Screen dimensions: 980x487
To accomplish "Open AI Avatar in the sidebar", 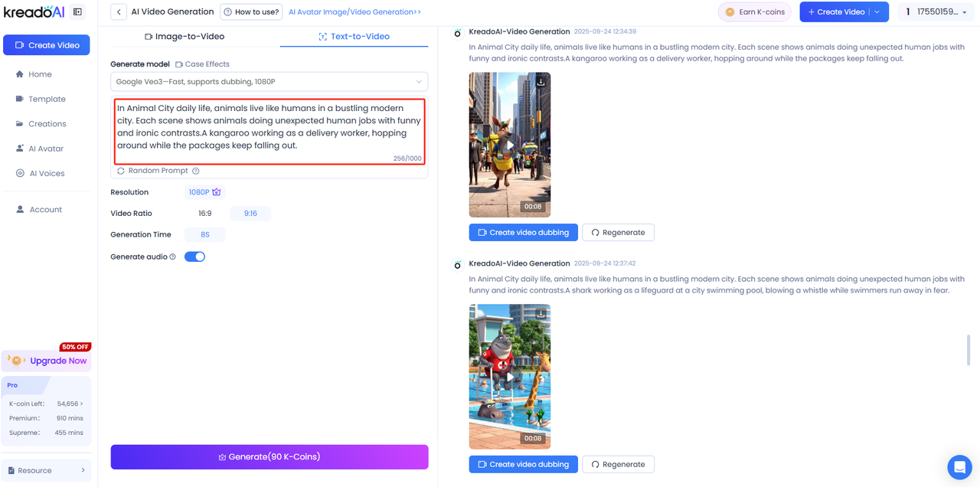I will 46,149.
